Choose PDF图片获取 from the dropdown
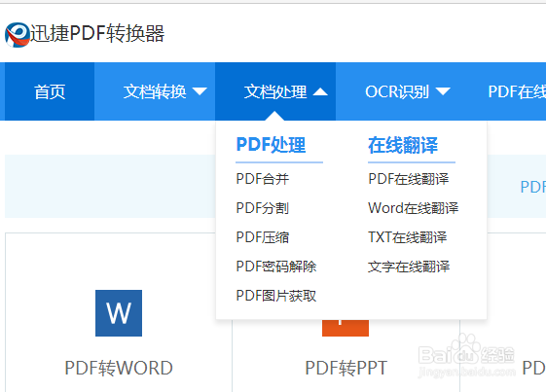The width and height of the screenshot is (546, 392). point(276,296)
